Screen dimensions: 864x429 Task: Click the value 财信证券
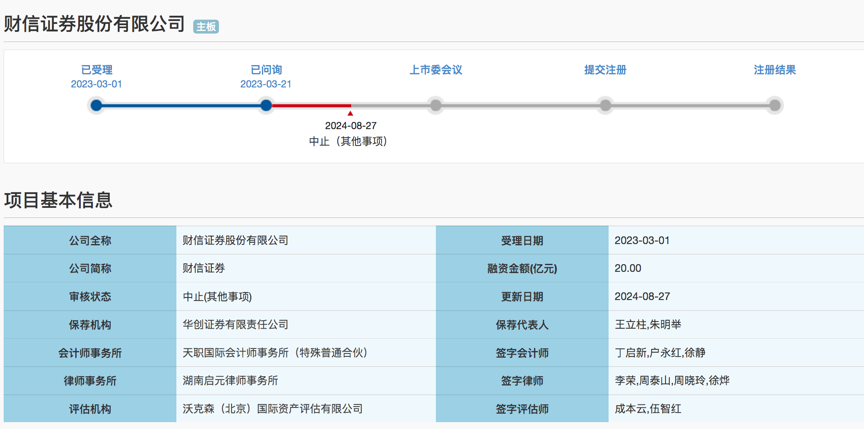[x=204, y=268]
